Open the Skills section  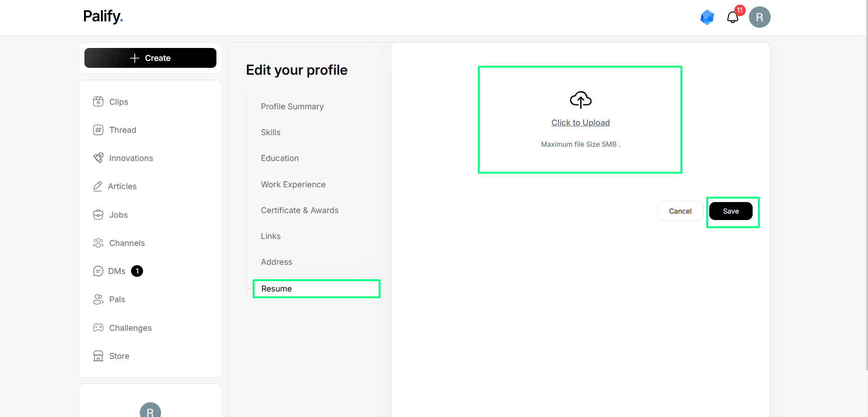tap(270, 132)
